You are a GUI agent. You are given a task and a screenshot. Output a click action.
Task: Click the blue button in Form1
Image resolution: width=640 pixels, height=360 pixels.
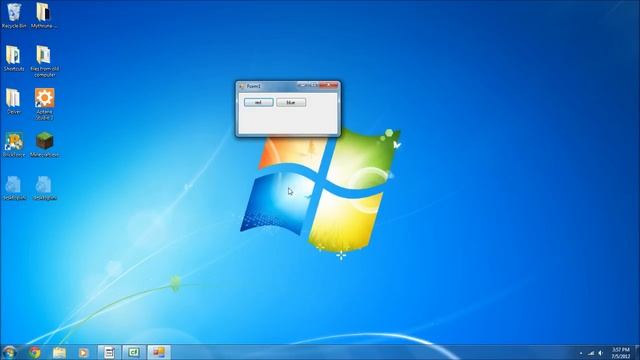(291, 102)
